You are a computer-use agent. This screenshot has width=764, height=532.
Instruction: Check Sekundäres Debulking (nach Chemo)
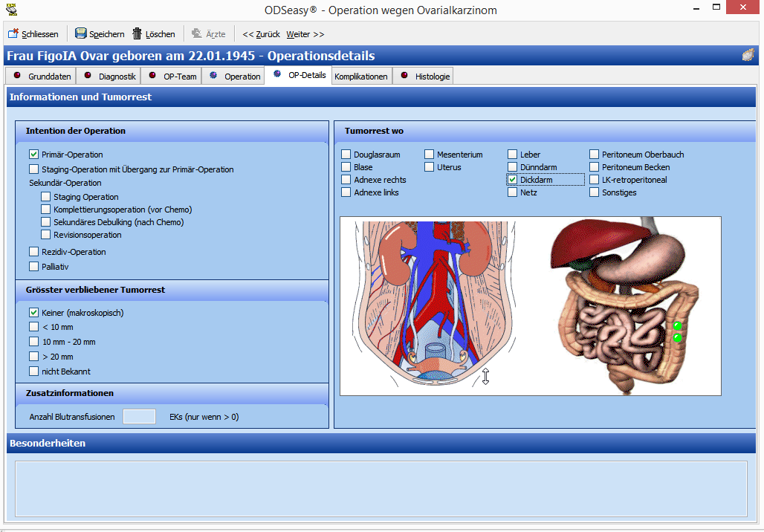[x=46, y=221]
